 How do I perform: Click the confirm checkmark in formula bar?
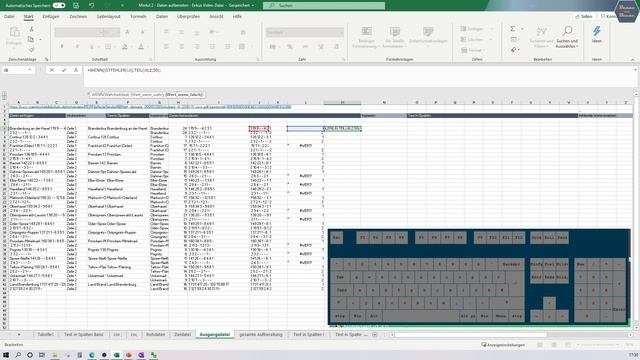tap(64, 70)
